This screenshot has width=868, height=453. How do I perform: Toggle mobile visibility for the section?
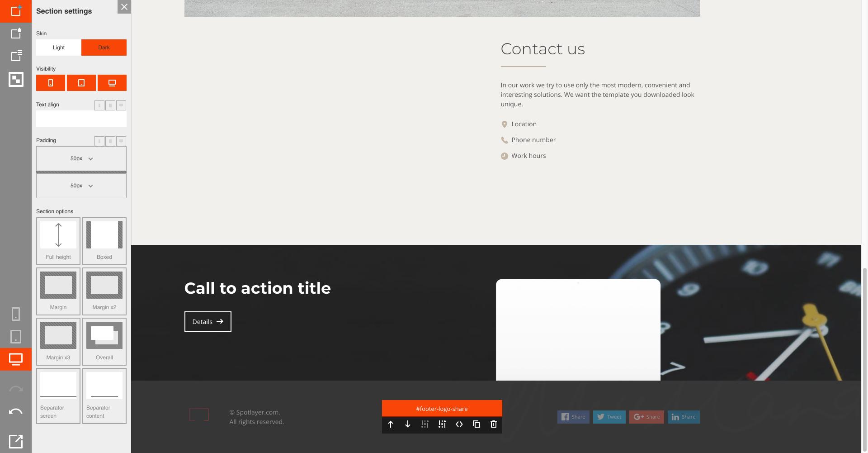pos(51,83)
